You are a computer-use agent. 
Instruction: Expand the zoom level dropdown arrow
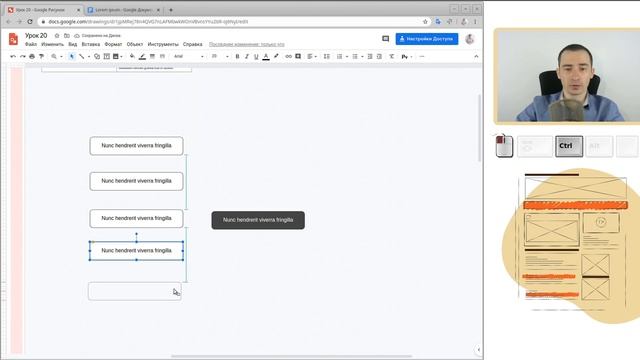point(61,57)
